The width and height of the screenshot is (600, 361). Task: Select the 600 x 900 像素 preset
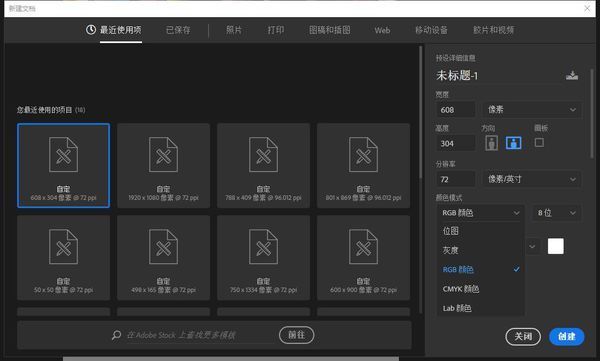point(364,258)
